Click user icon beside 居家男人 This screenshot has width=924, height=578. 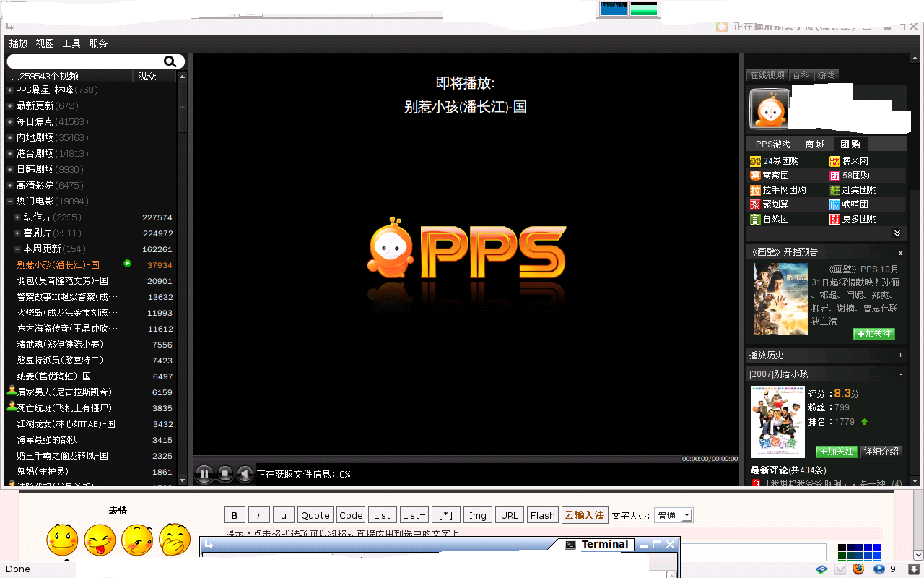[x=12, y=391]
